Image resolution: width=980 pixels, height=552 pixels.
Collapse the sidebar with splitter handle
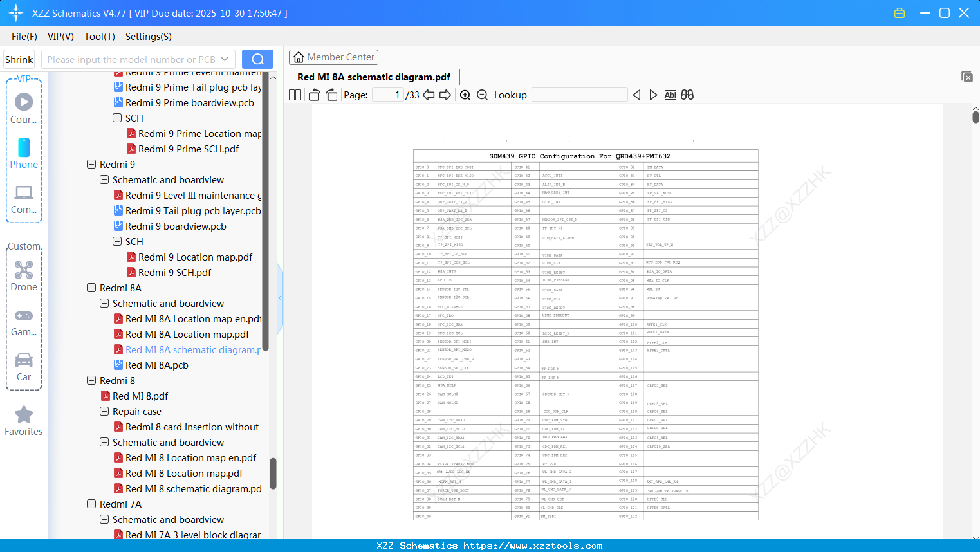pyautogui.click(x=280, y=297)
